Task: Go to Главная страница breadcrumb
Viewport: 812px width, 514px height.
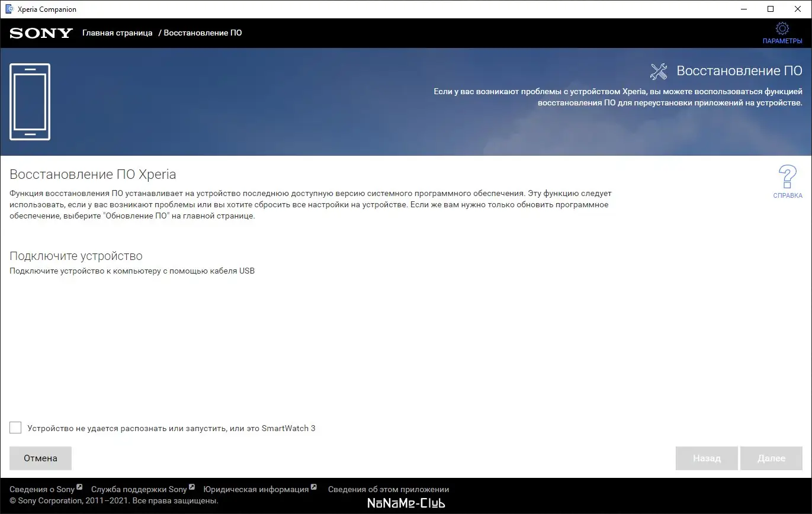Action: [117, 33]
